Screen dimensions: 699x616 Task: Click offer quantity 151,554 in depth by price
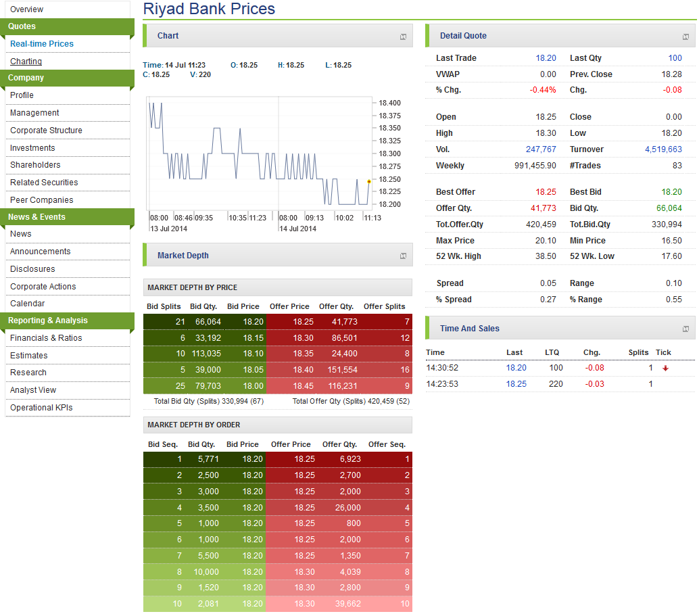[x=342, y=370]
